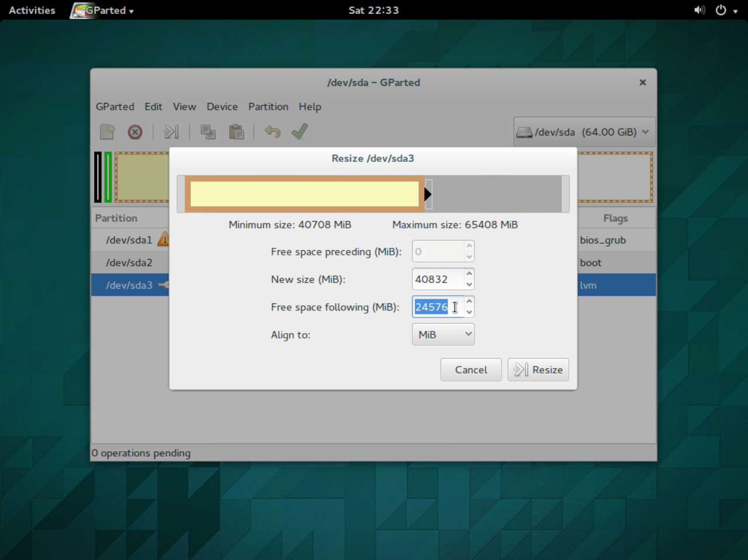Open the Help menu
The width and height of the screenshot is (748, 560).
[310, 106]
